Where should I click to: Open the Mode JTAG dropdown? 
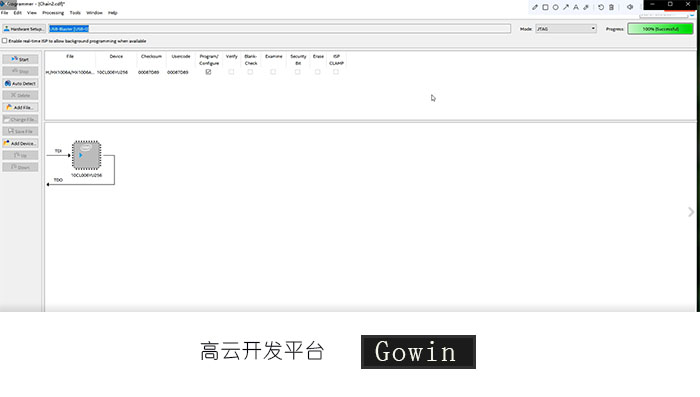566,29
